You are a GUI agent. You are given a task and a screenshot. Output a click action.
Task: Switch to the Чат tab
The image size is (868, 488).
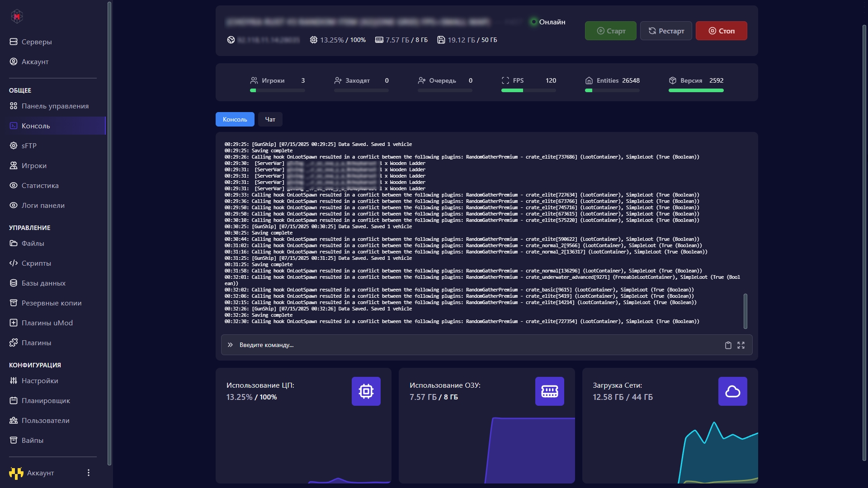tap(270, 119)
